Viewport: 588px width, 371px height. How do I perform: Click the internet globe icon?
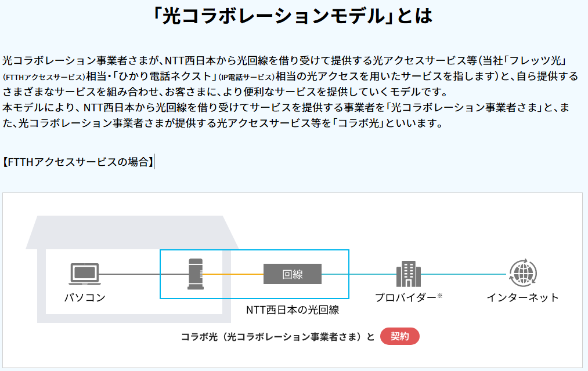point(523,273)
